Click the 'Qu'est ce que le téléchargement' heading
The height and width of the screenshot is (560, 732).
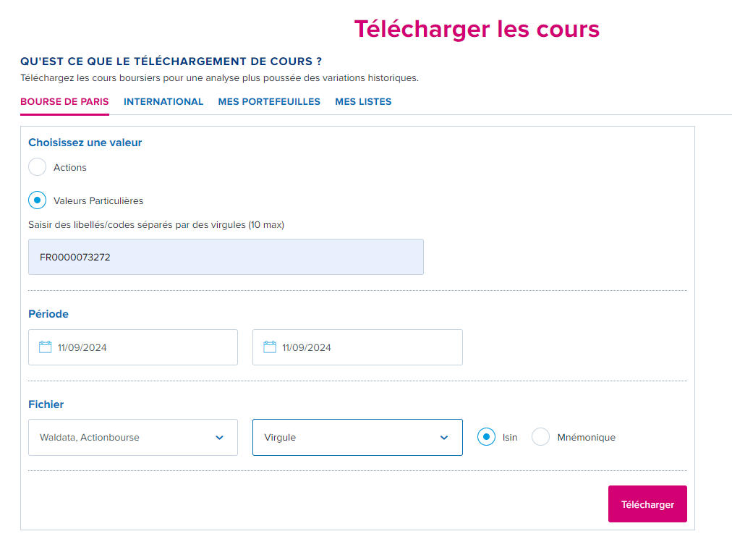[171, 61]
